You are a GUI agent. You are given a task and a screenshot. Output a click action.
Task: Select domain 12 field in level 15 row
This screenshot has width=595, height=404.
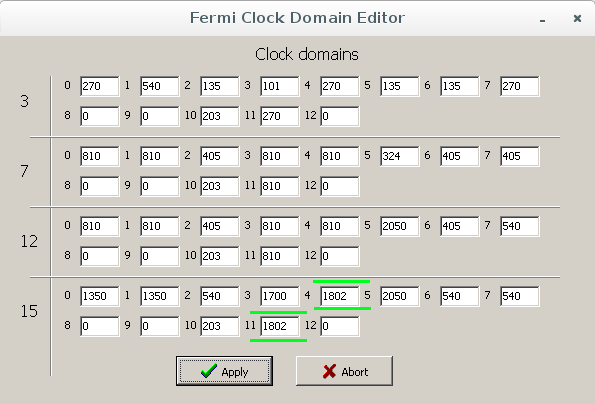(x=340, y=326)
